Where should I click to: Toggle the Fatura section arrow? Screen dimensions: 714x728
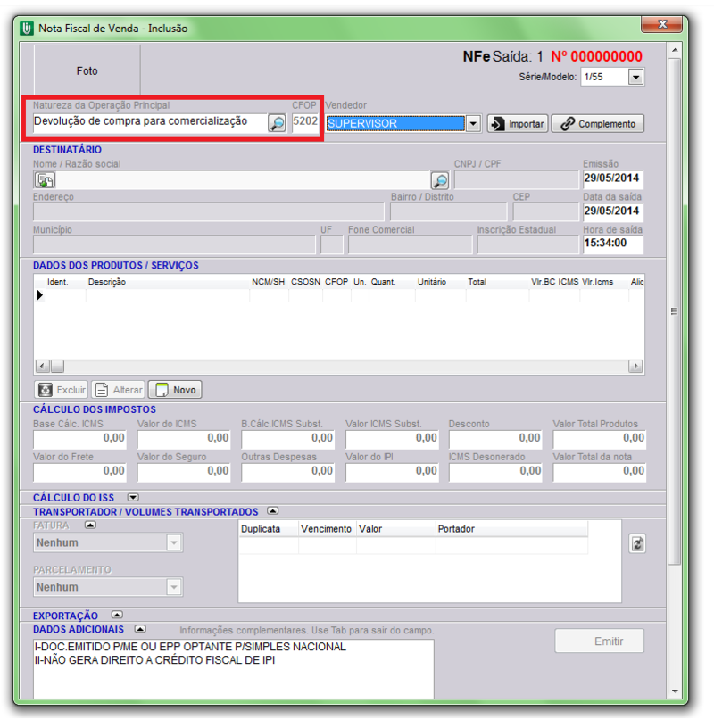pos(89,525)
